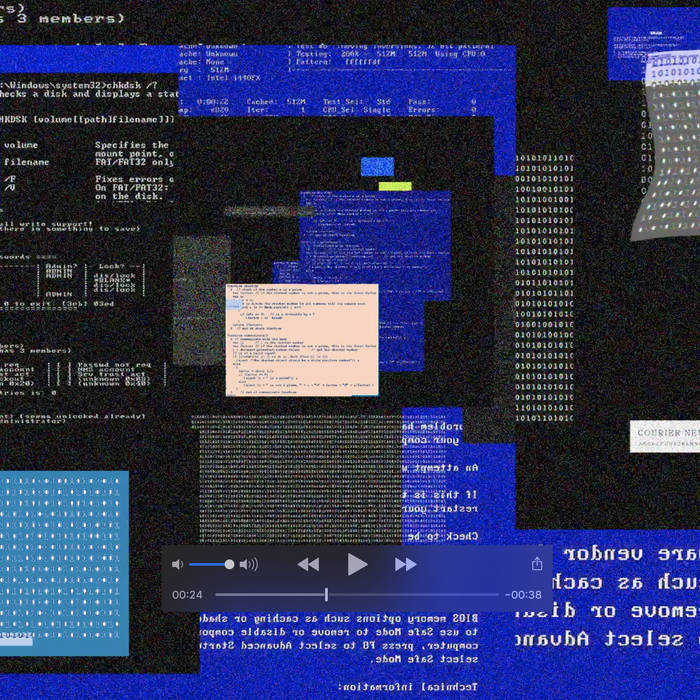Click the elapsed time 00:24 label
Image resolution: width=700 pixels, height=700 pixels.
tap(188, 594)
